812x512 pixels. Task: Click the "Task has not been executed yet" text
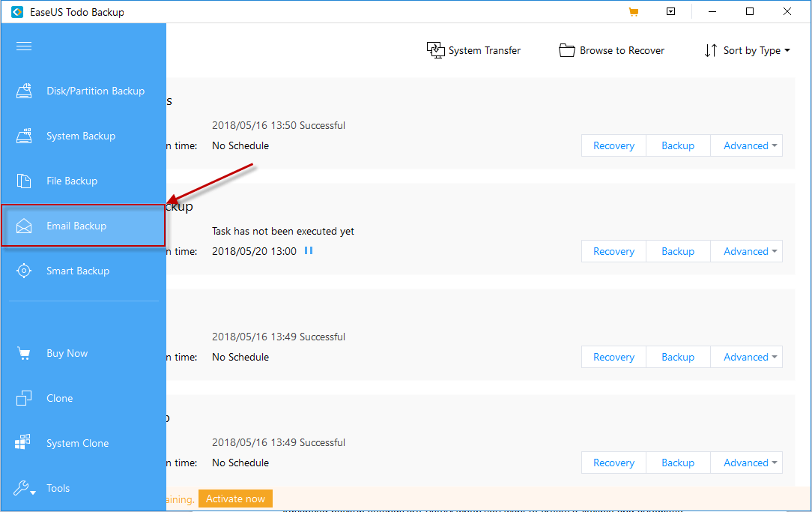[x=282, y=231]
